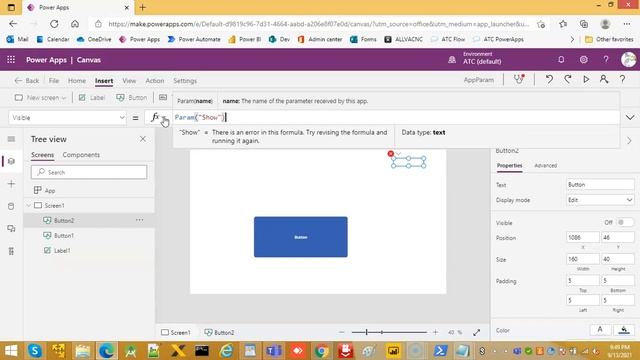
Task: Open the Media icon in left rail
Action: click(11, 229)
